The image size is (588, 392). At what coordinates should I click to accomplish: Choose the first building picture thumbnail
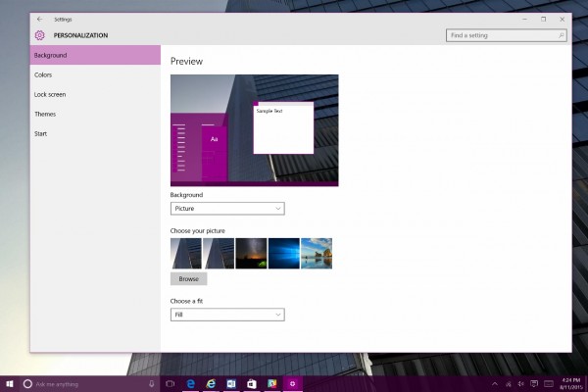tap(186, 254)
